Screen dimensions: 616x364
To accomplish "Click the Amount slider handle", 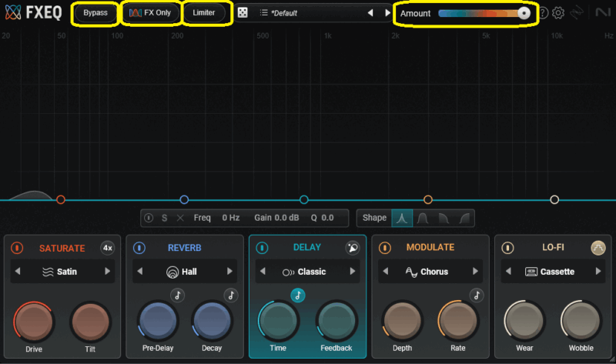I will pyautogui.click(x=524, y=13).
